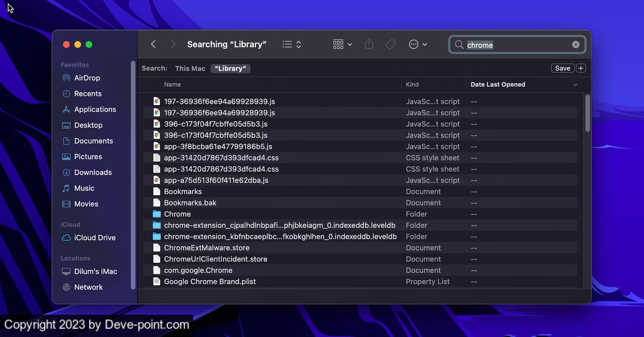This screenshot has width=644, height=337.
Task: Select Music in the sidebar
Action: [x=78, y=188]
